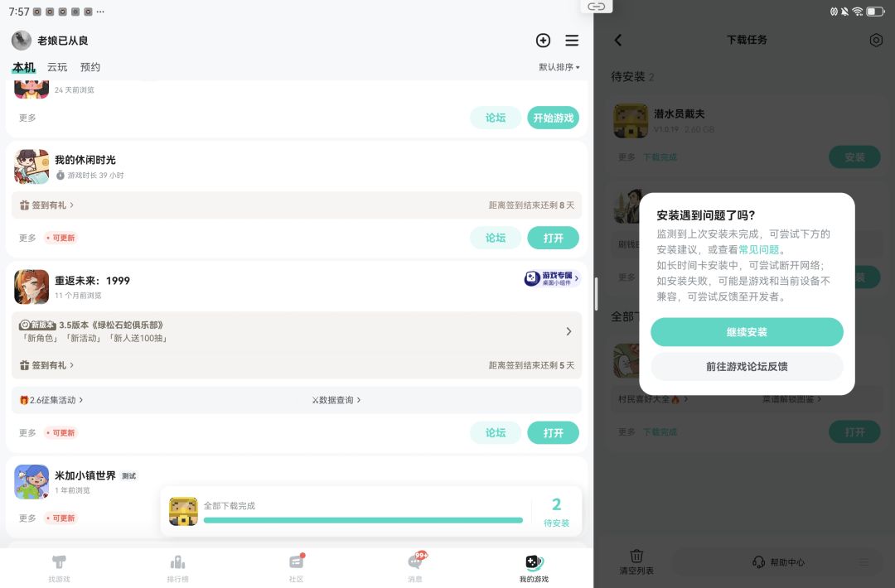
Task: Tap 村民喜好大全 link in 下载任务
Action: [x=652, y=399]
